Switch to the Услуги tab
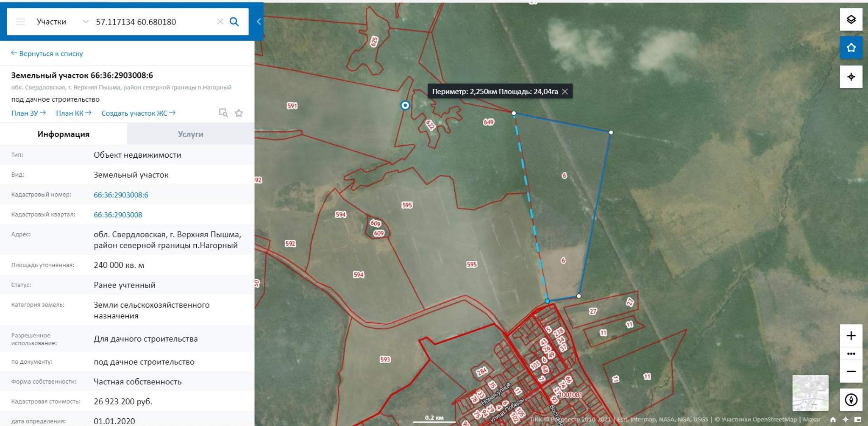The width and height of the screenshot is (868, 426). (x=191, y=134)
